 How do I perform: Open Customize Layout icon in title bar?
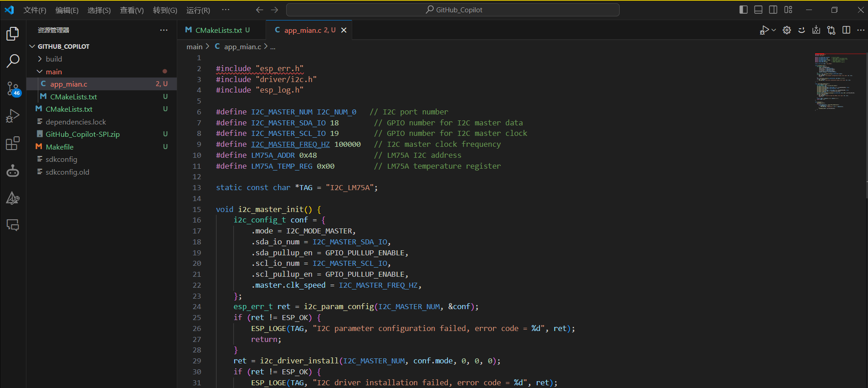(788, 10)
